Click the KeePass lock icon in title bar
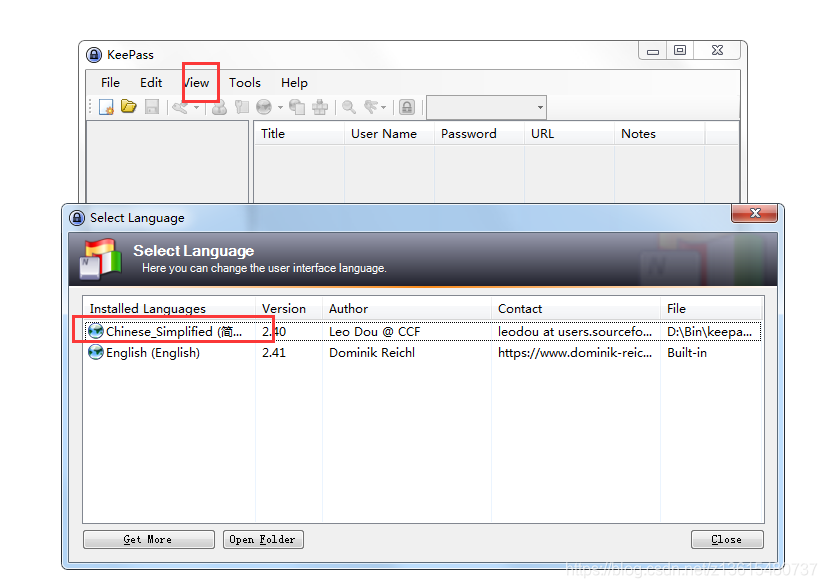Image resolution: width=827 pixels, height=588 pixels. tap(94, 55)
